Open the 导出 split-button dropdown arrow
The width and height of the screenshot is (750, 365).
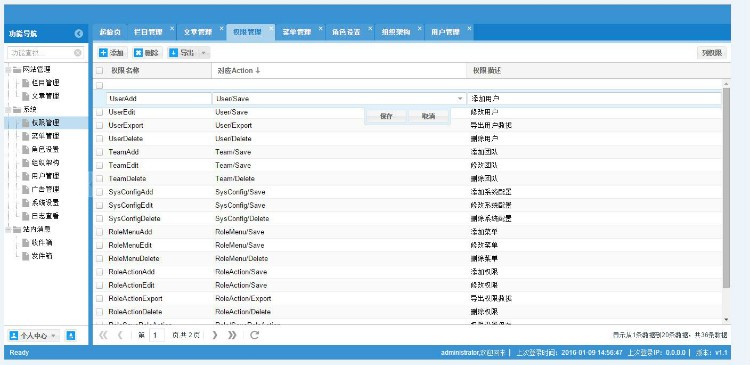click(x=204, y=53)
